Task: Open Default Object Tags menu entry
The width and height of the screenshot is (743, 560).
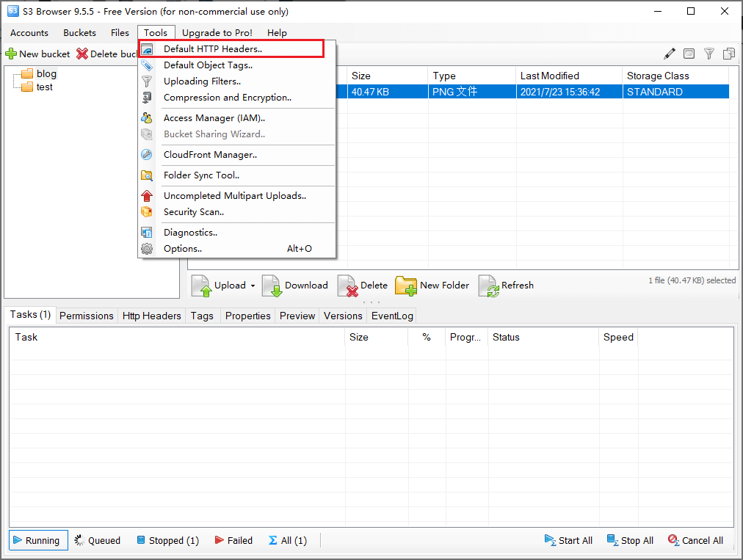Action: click(237, 65)
